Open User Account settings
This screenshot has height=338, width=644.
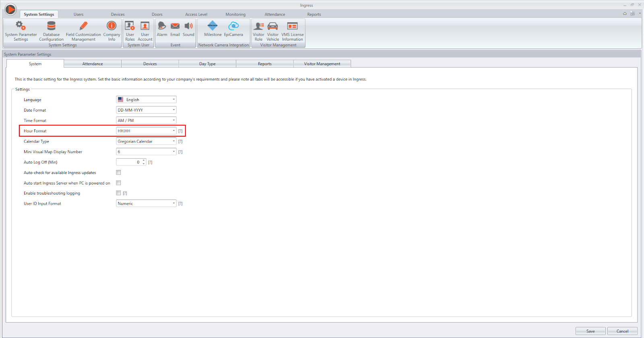145,31
